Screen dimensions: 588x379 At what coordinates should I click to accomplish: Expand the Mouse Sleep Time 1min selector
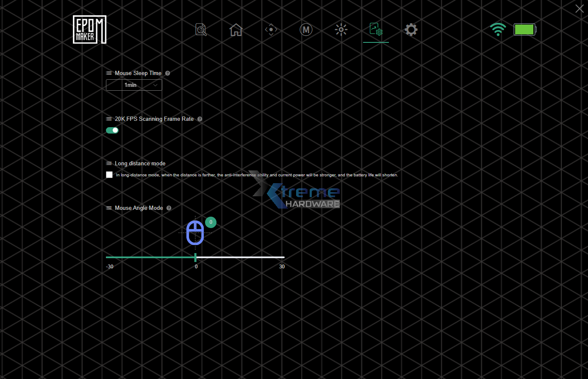point(134,85)
